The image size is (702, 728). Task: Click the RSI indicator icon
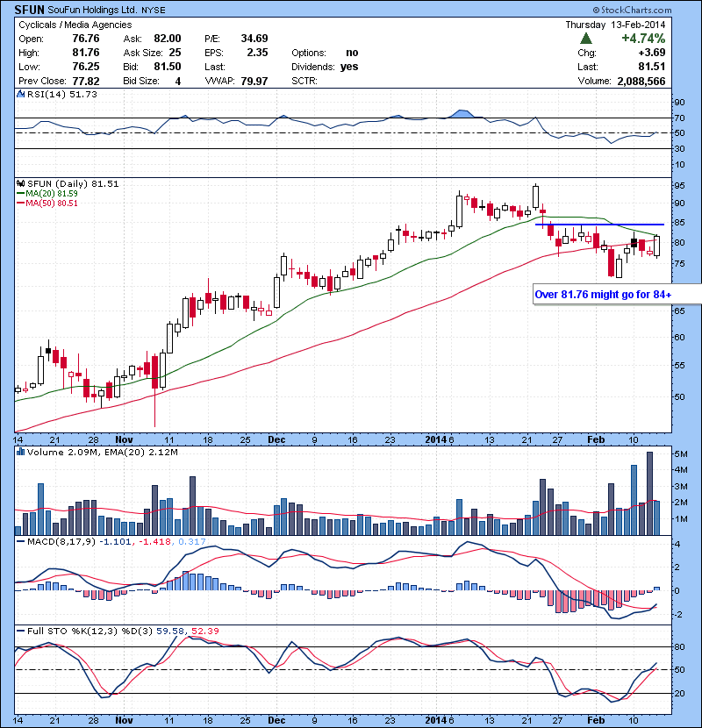[x=20, y=94]
